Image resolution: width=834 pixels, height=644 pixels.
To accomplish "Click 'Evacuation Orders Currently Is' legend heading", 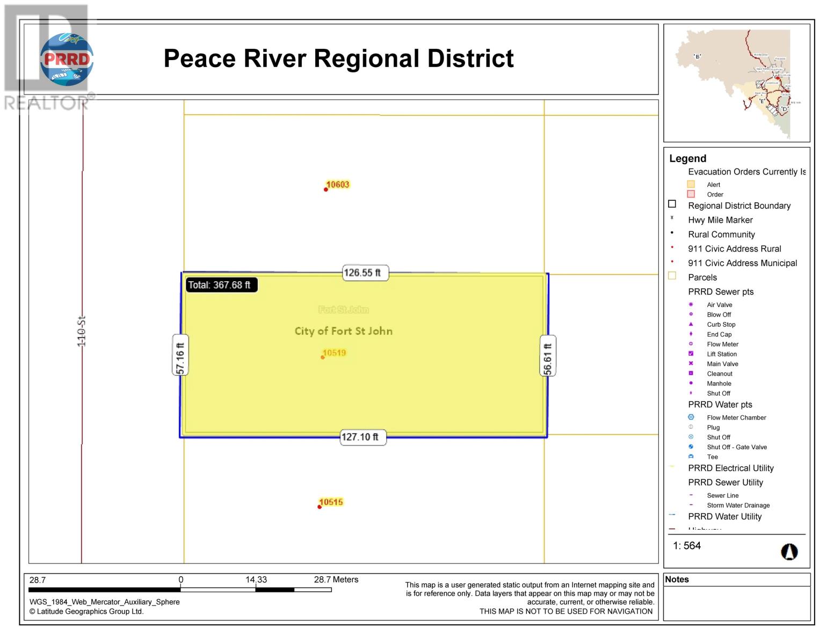I will click(x=747, y=172).
